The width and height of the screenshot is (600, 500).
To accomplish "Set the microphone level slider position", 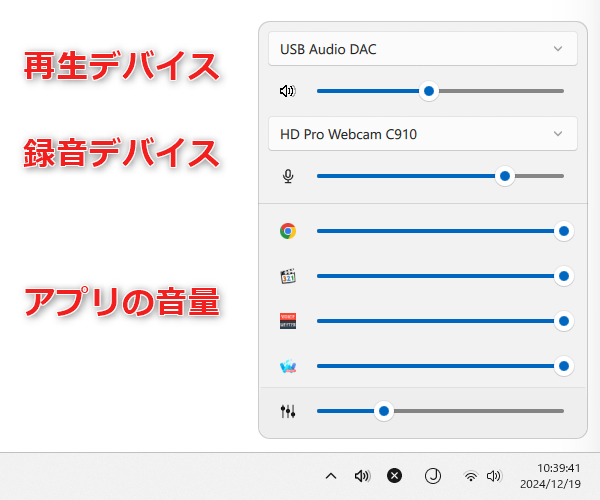I will tap(440, 176).
